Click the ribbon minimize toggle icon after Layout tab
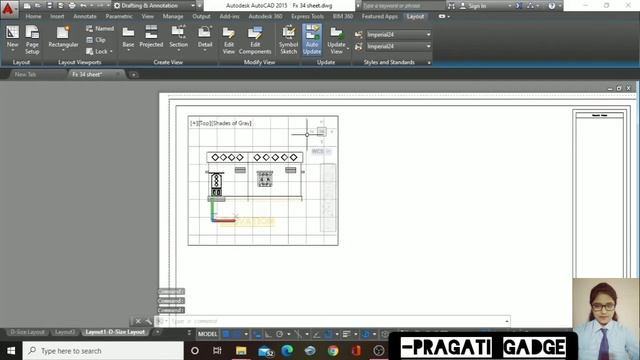The image size is (640, 360). [442, 16]
